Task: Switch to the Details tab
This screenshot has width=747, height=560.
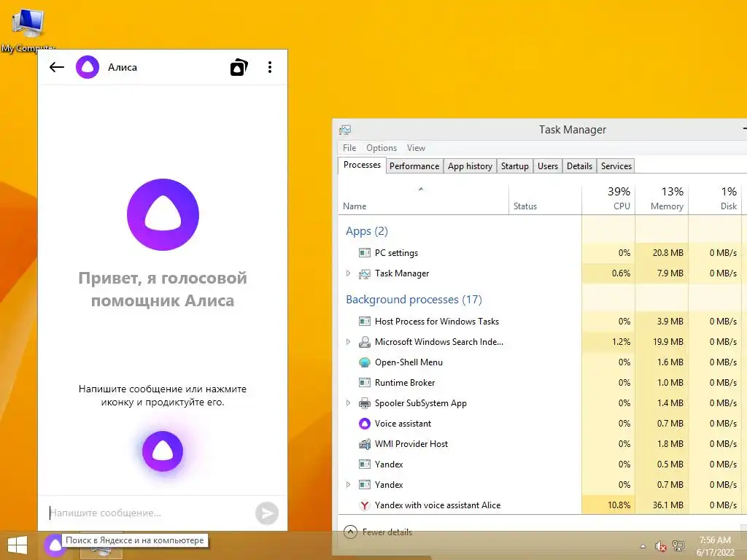Action: [x=579, y=166]
